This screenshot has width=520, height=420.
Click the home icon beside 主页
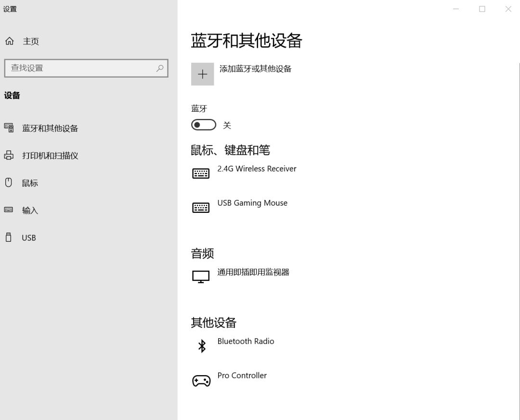point(9,41)
